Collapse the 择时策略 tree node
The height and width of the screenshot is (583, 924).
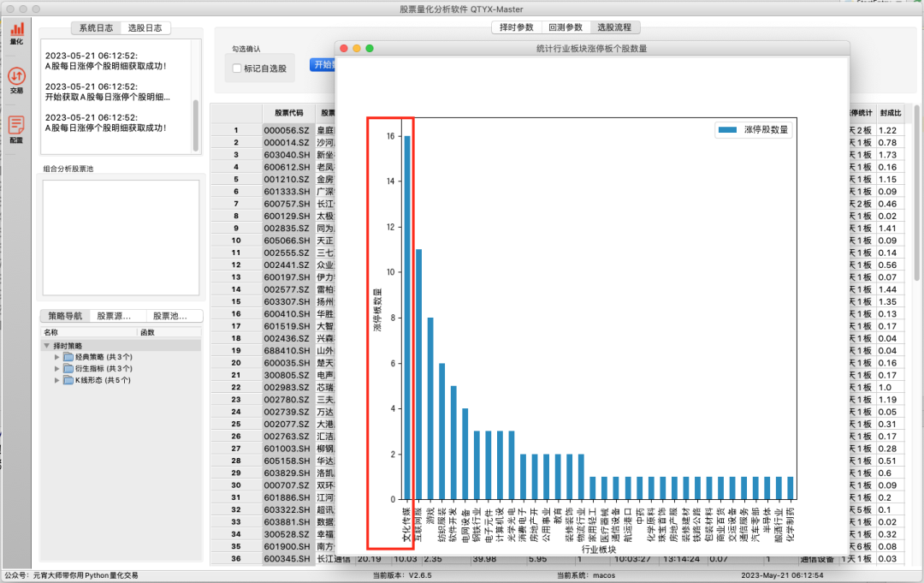[x=46, y=346]
